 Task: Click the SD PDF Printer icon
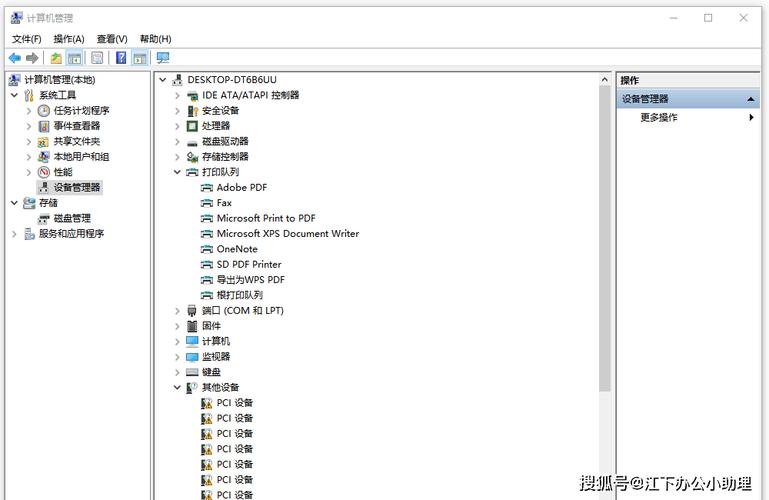point(206,265)
